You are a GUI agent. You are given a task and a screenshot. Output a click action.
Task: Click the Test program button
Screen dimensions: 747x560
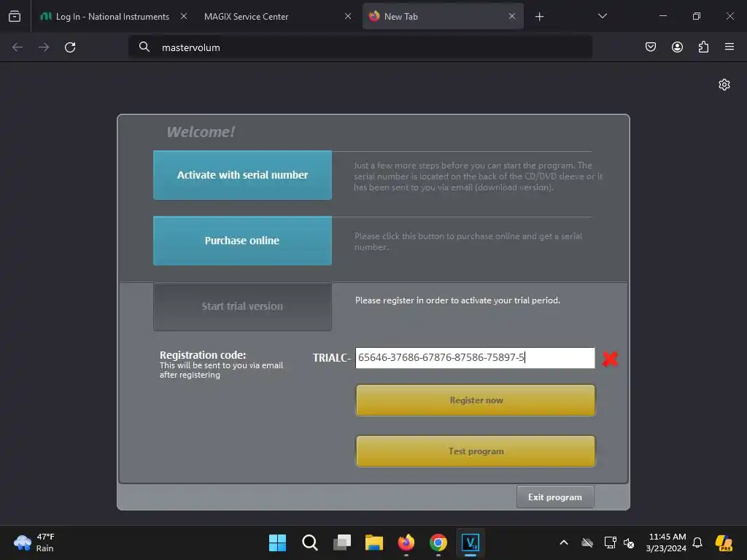click(x=476, y=451)
